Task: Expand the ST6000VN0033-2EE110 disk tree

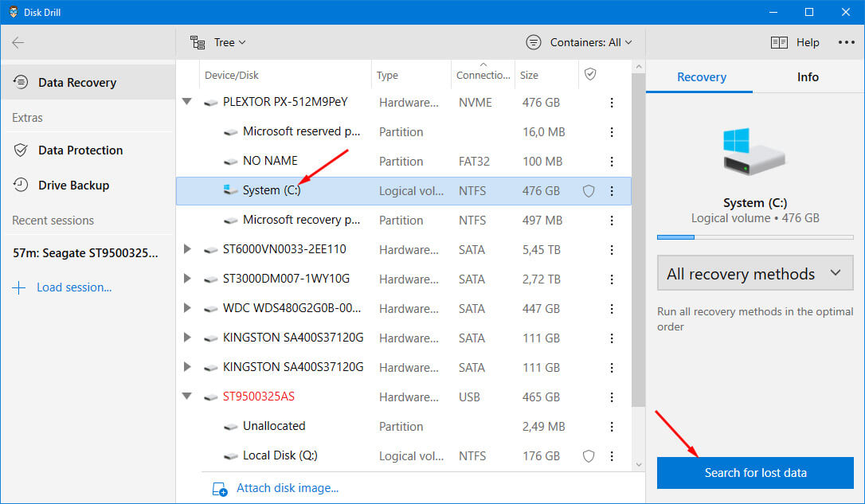Action: tap(187, 249)
